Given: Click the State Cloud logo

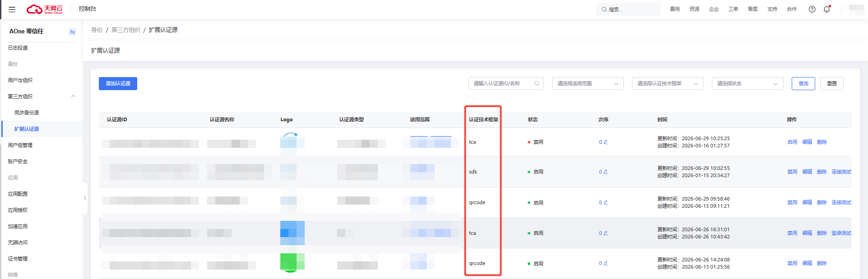Looking at the screenshot, I should coord(44,9).
